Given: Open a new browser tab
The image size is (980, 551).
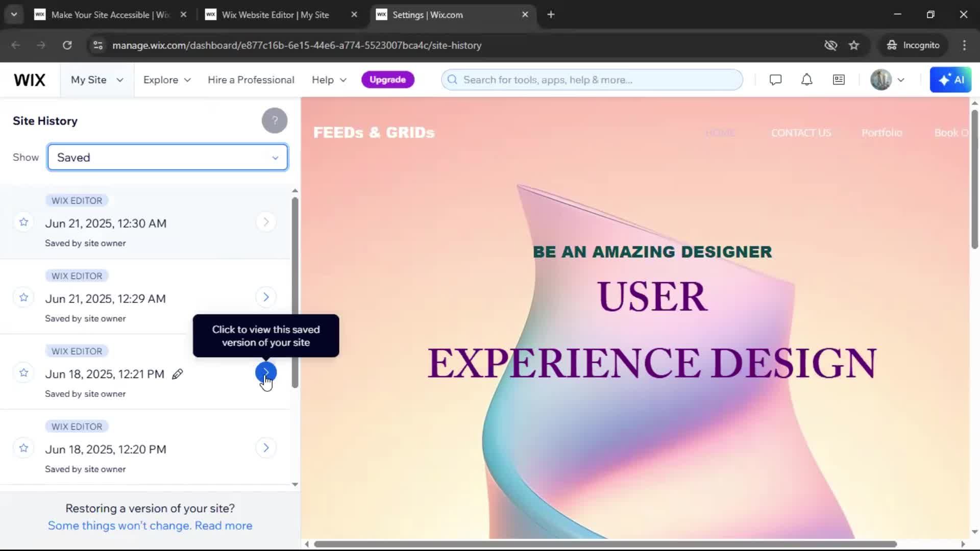Looking at the screenshot, I should coord(551,15).
